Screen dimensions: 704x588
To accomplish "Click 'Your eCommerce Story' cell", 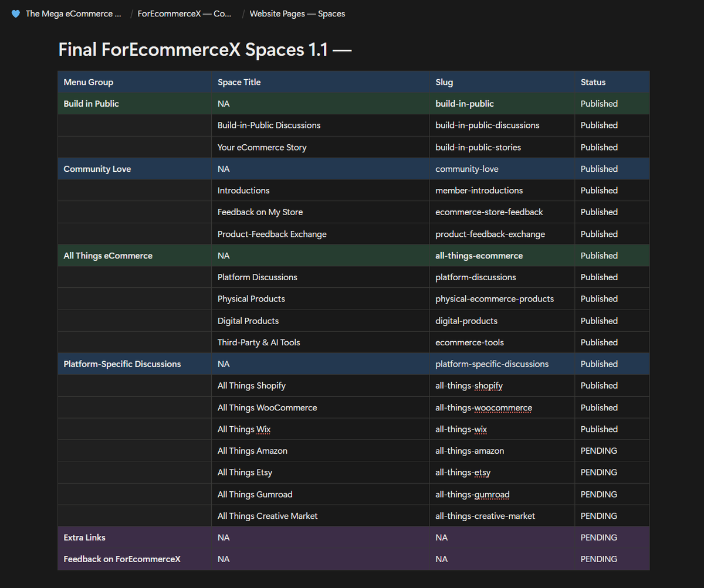I will [320, 147].
